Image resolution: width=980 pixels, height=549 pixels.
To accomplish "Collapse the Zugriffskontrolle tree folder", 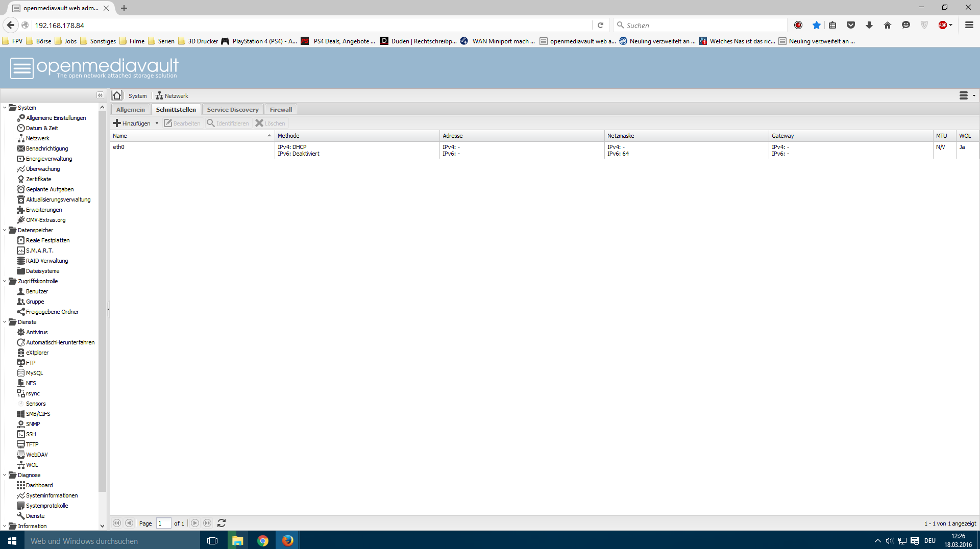I will click(x=5, y=281).
